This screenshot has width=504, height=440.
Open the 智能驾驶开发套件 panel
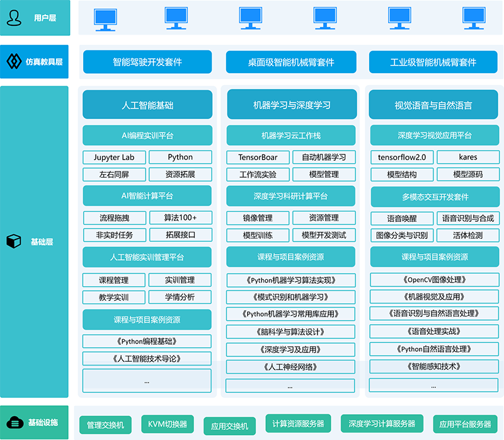(x=147, y=62)
